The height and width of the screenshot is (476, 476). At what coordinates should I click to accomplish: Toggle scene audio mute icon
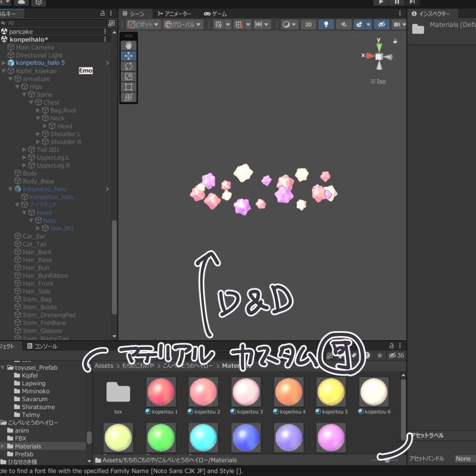point(344,25)
